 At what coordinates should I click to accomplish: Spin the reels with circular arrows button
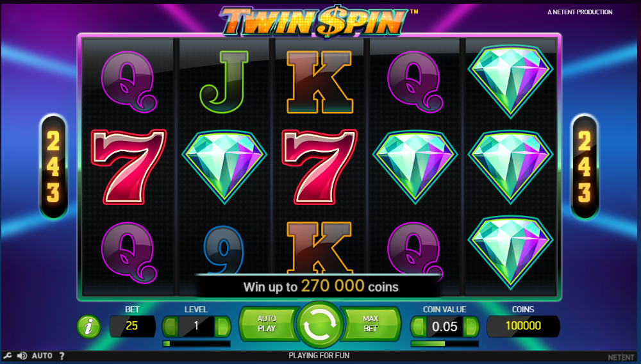[320, 326]
